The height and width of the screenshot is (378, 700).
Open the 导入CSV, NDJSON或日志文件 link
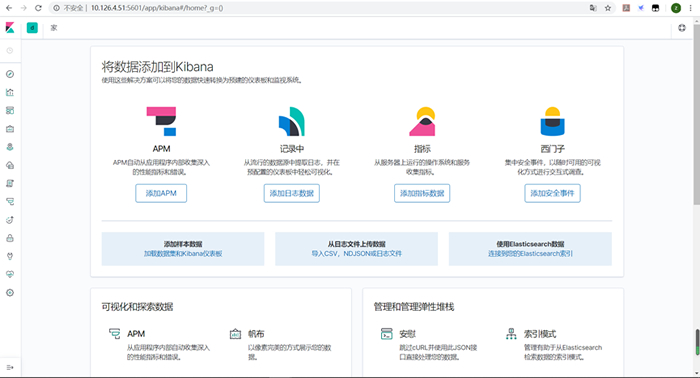click(x=356, y=253)
